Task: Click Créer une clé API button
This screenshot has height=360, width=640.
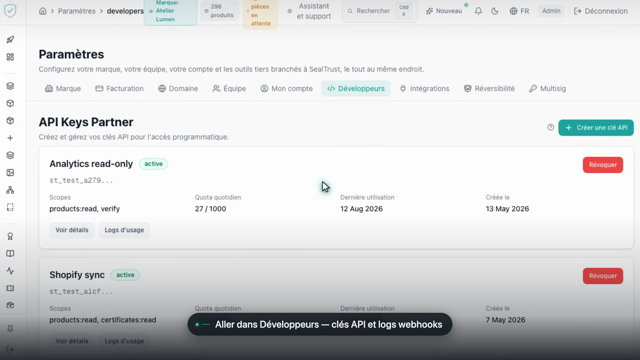Action: click(x=596, y=128)
